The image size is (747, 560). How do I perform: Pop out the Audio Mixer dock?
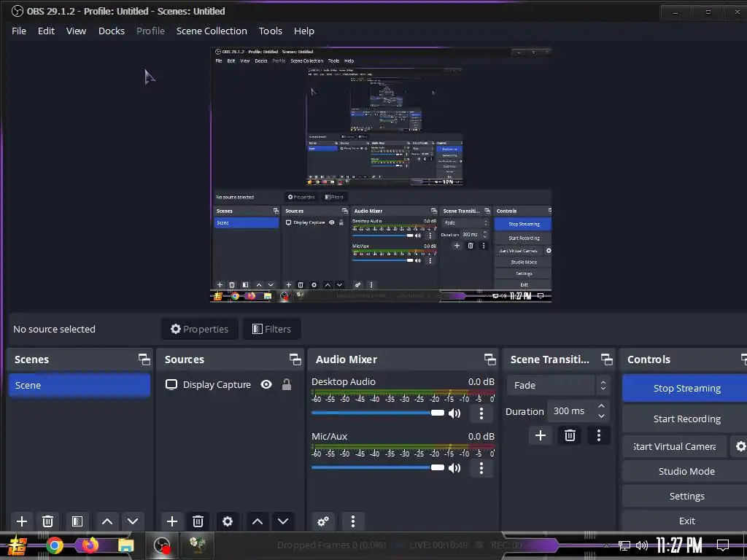[x=490, y=359]
